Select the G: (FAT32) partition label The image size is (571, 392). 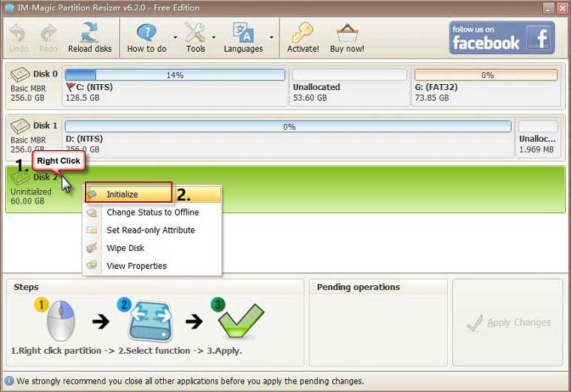click(437, 87)
